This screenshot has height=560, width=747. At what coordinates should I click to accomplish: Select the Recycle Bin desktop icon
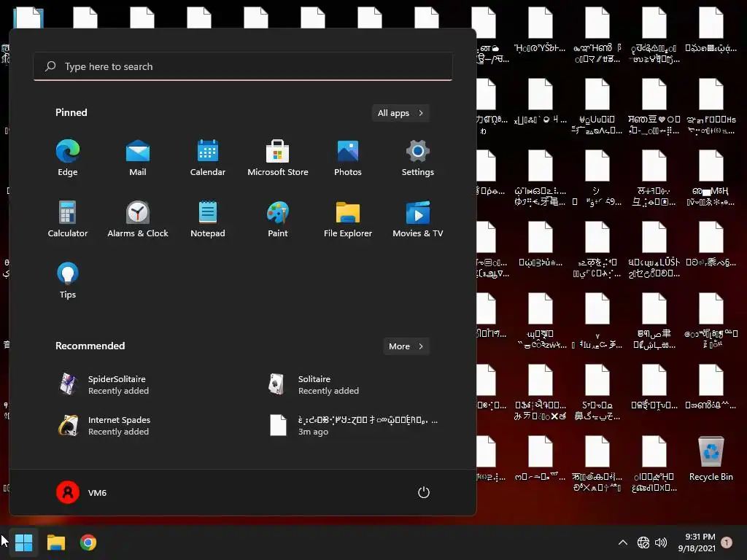tap(711, 458)
